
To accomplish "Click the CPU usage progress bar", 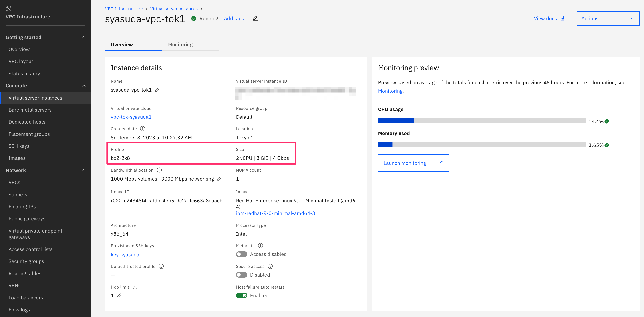I will pos(481,121).
